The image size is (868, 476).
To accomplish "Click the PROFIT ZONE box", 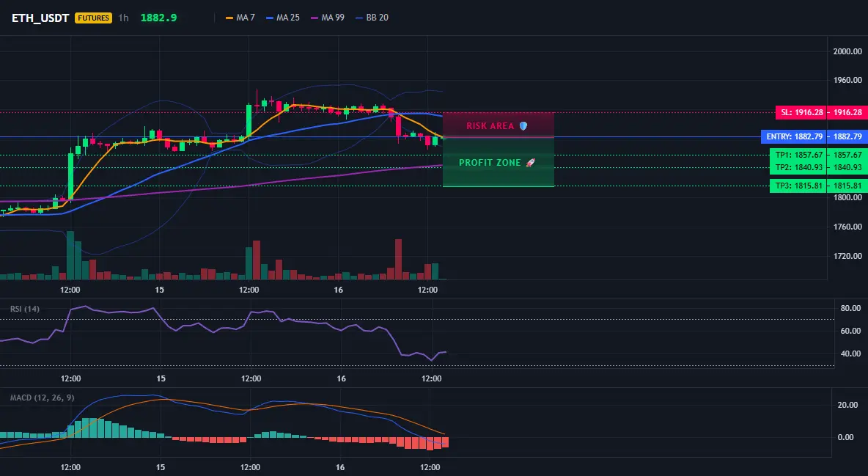I will pyautogui.click(x=499, y=162).
